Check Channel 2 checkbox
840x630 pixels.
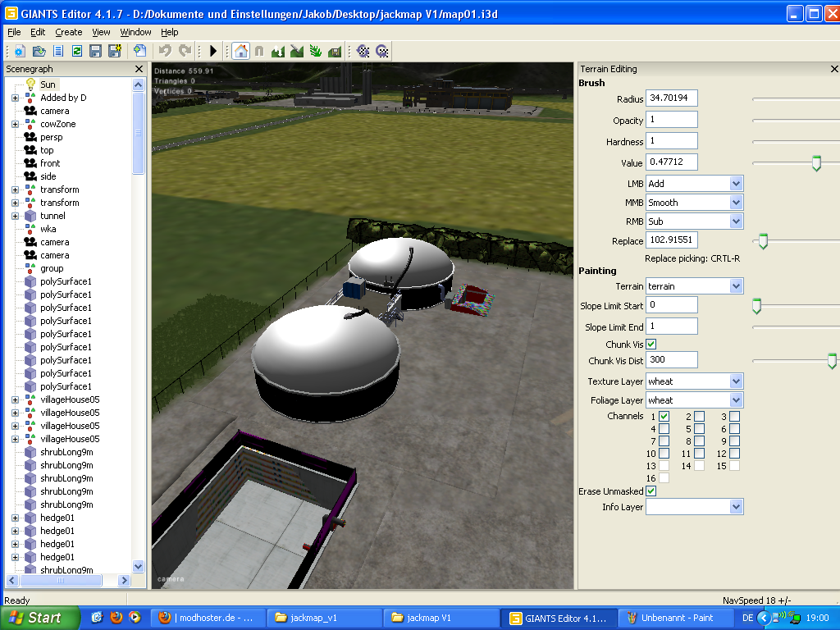tap(700, 416)
